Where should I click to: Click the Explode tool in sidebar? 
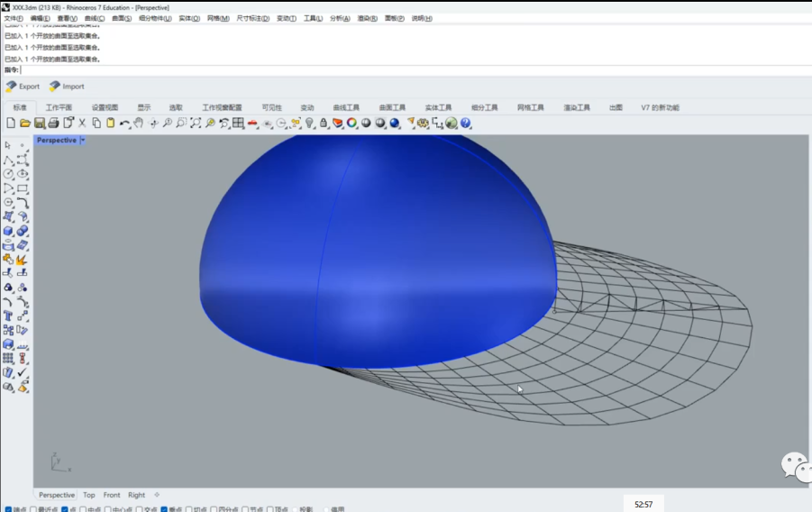(x=23, y=259)
